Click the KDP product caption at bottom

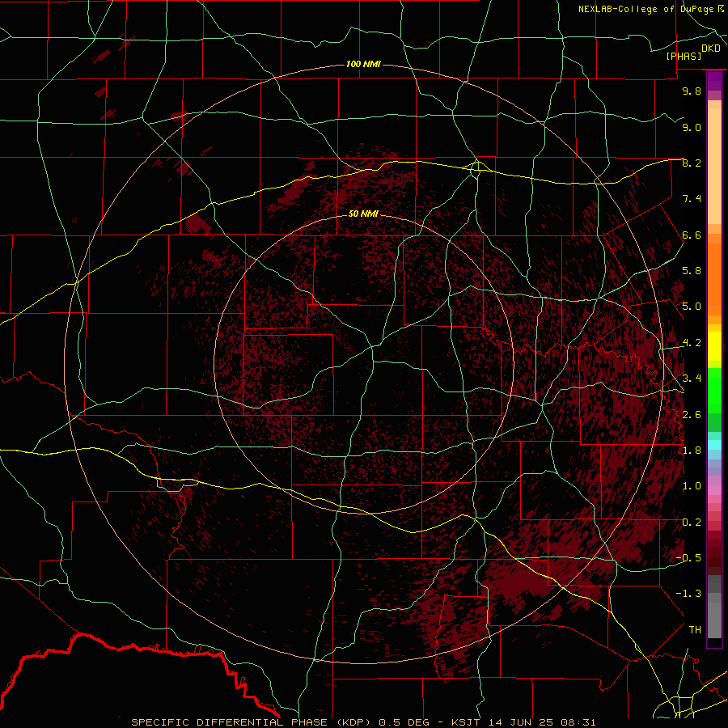point(363,722)
